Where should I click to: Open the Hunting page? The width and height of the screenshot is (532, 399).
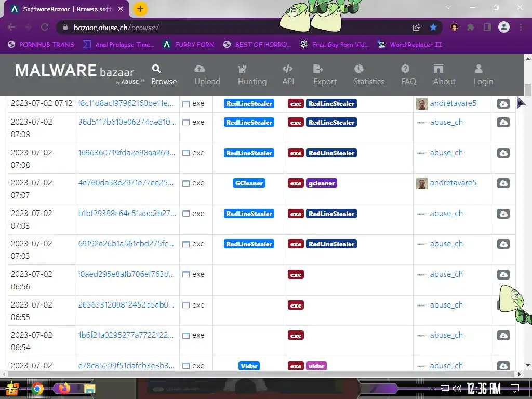pyautogui.click(x=252, y=75)
